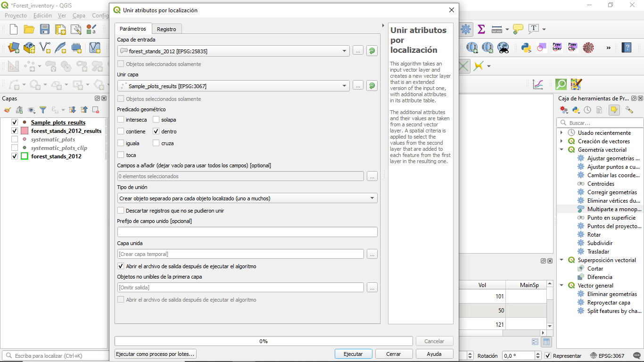644x362 pixels.
Task: Show statistical summary with the sigma icon
Action: [x=481, y=29]
